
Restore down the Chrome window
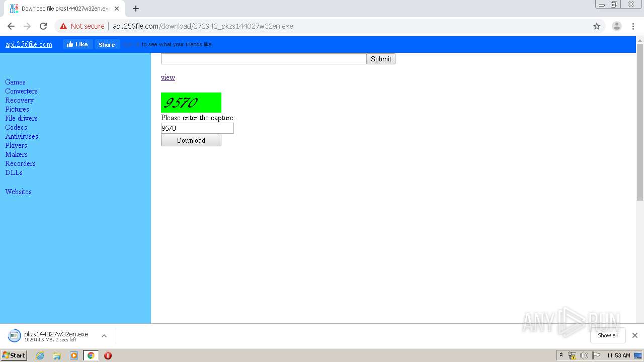point(614,5)
